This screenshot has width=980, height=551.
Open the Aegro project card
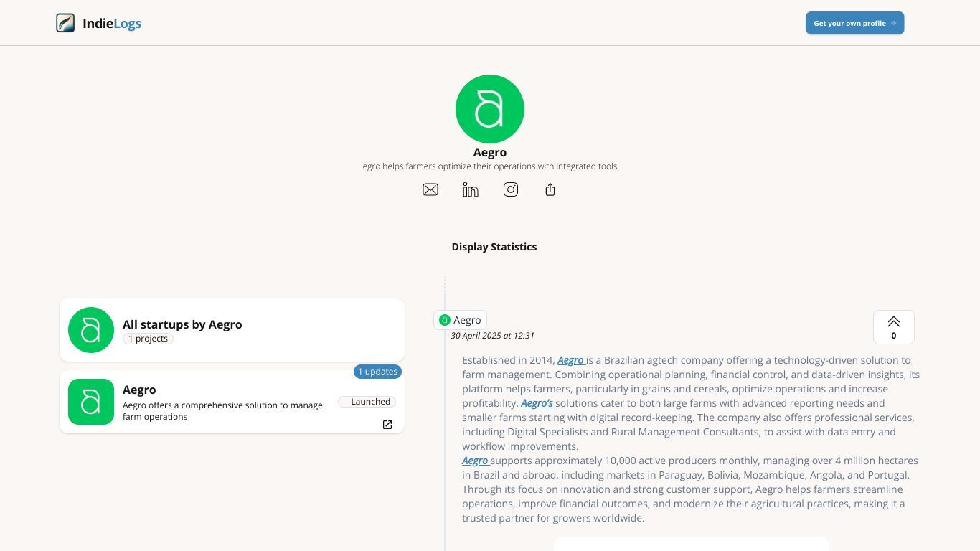tap(232, 402)
